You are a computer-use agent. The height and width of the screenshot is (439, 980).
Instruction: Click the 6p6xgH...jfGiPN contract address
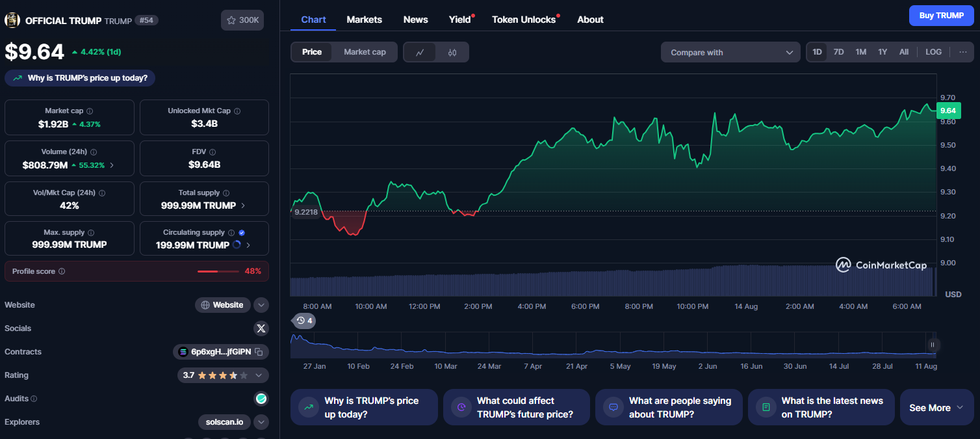pos(220,352)
